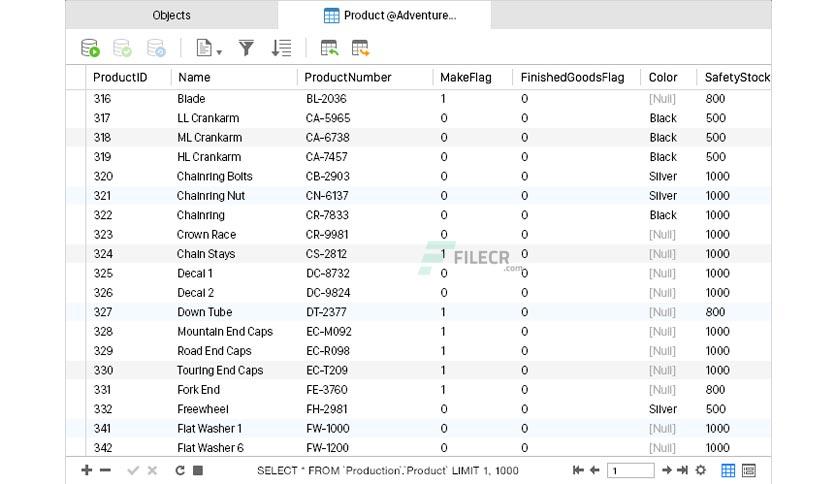Select the cell 'Fork End'
836x484 pixels.
tap(198, 390)
